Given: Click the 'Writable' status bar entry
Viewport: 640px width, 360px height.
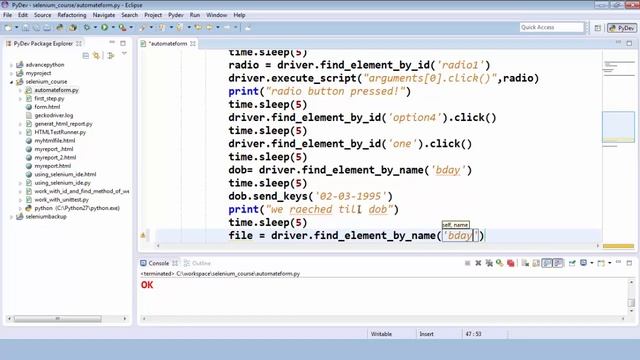Looking at the screenshot, I should [x=381, y=334].
